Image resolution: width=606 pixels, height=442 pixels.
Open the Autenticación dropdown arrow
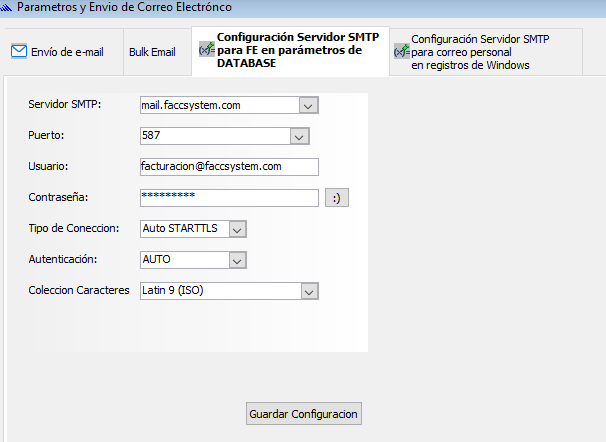click(237, 260)
